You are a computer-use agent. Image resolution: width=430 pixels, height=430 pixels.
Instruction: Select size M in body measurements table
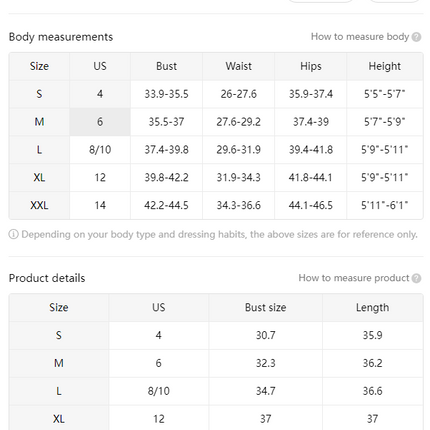pyautogui.click(x=39, y=122)
